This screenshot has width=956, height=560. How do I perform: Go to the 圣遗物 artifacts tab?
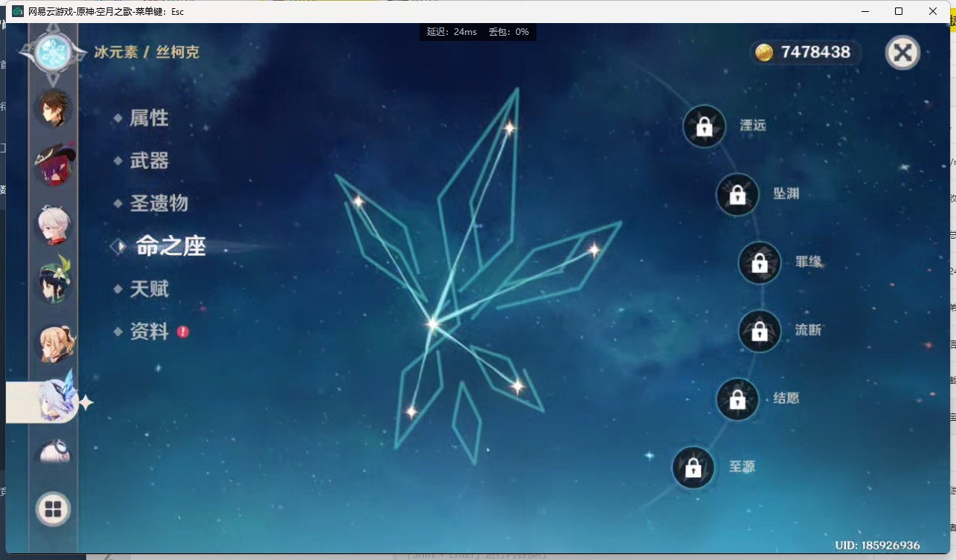pyautogui.click(x=158, y=203)
